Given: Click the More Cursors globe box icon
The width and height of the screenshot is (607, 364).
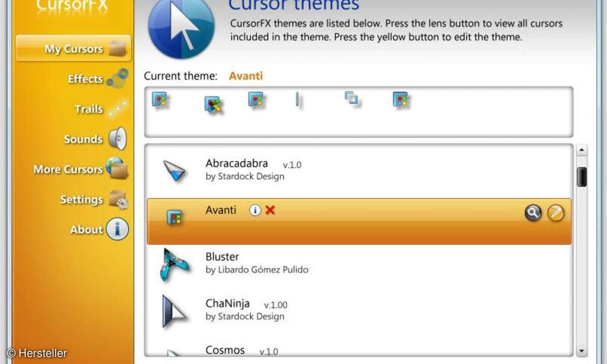Looking at the screenshot, I should tap(117, 169).
